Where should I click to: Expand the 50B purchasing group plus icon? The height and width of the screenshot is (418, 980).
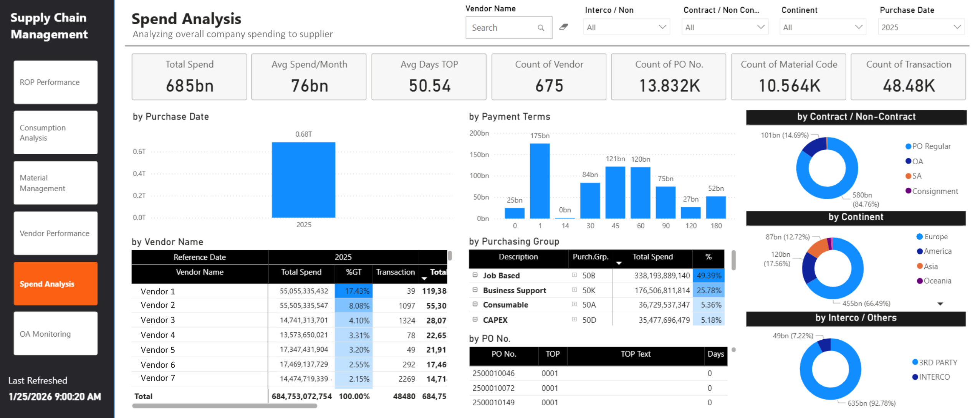[x=574, y=275]
